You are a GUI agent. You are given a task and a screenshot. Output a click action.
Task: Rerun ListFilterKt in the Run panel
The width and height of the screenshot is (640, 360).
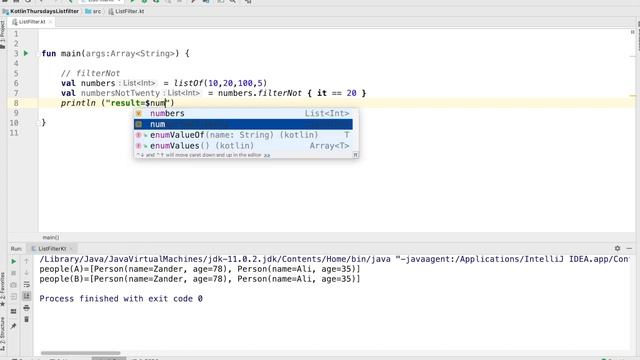(x=13, y=261)
